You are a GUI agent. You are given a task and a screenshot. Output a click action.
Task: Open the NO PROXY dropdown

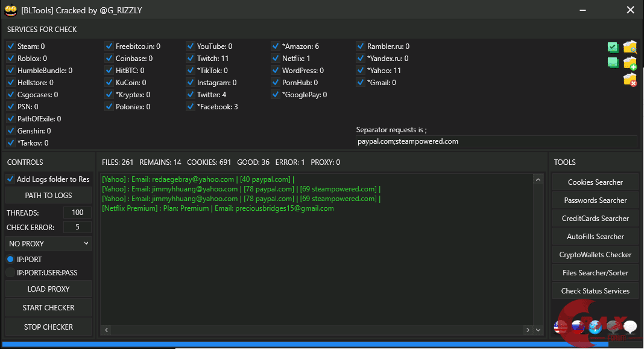coord(48,243)
